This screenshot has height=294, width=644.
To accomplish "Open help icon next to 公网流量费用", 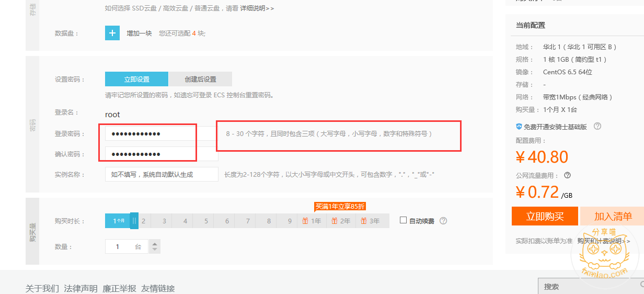I will tap(567, 175).
